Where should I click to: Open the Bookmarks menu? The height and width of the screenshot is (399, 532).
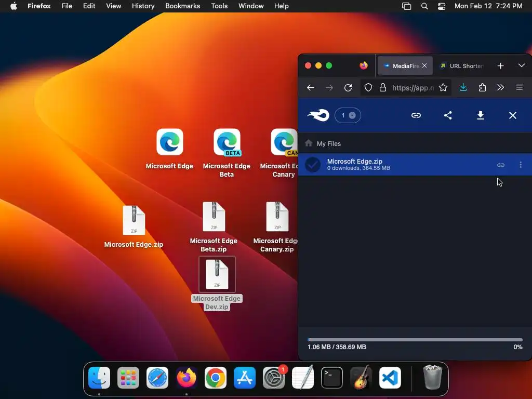point(182,6)
